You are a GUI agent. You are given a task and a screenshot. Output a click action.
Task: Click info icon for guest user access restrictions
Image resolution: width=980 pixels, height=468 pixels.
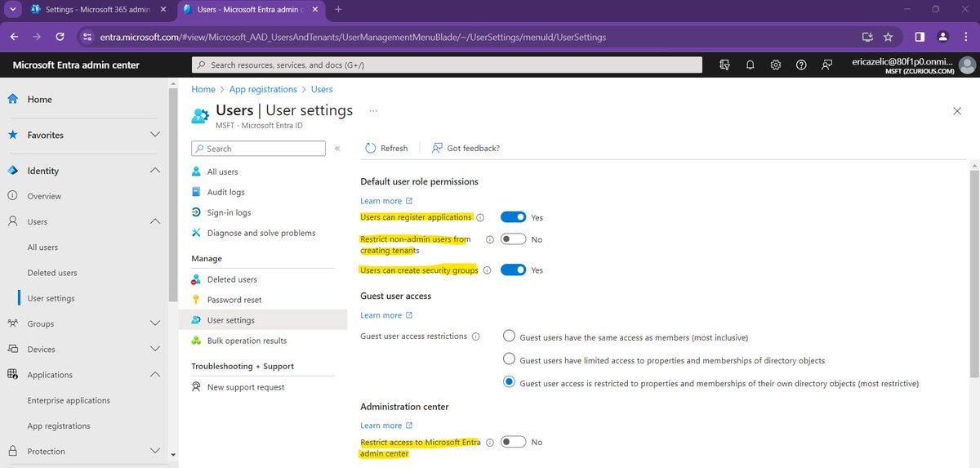(x=476, y=337)
